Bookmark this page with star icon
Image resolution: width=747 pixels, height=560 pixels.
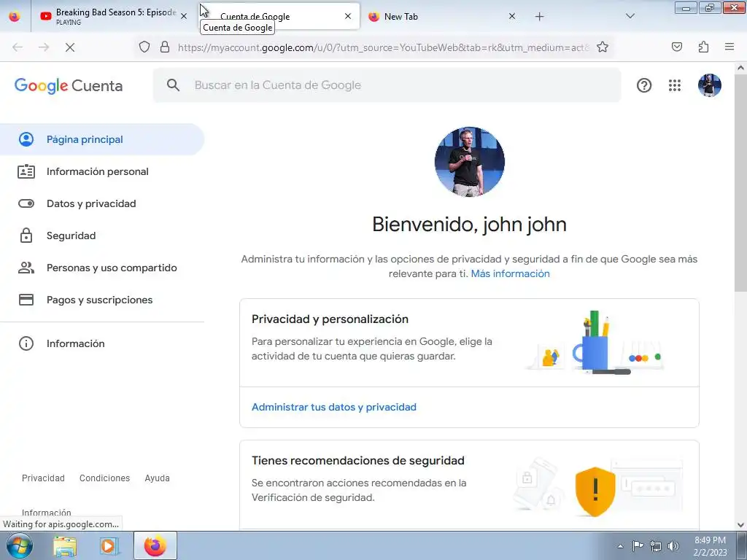[602, 47]
